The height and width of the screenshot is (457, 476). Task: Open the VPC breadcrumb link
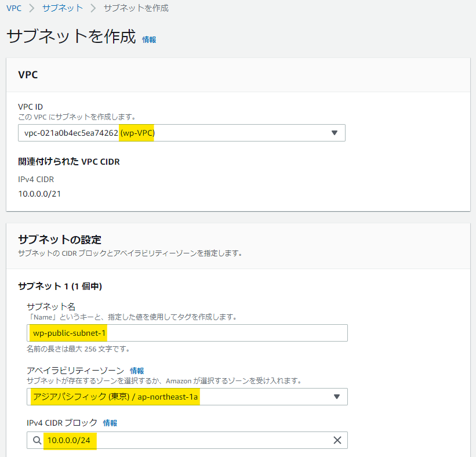pos(14,8)
